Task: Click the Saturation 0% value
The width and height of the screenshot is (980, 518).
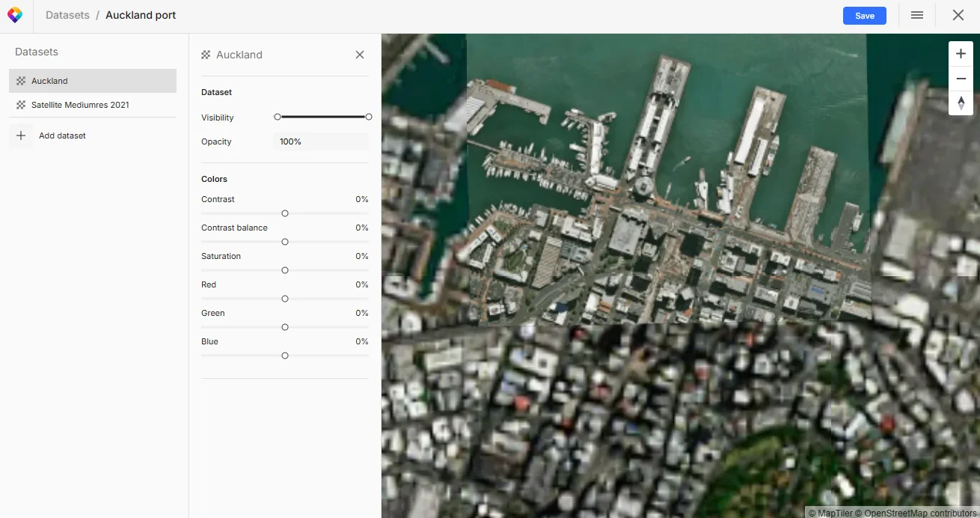Action: click(x=362, y=256)
